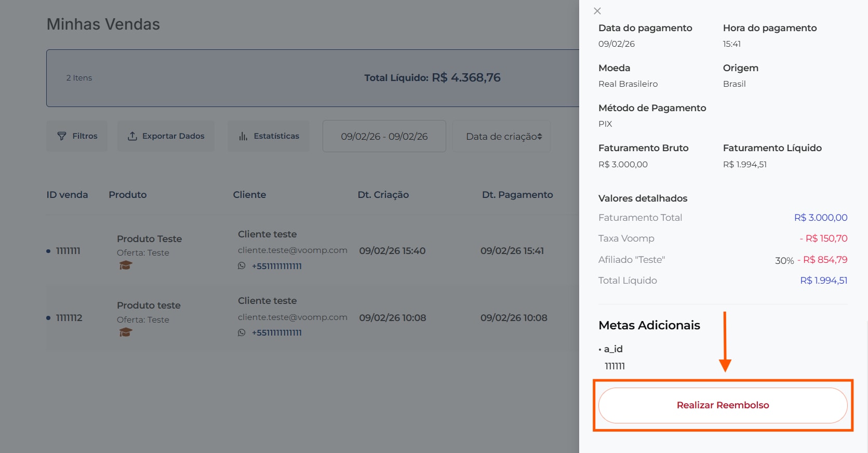The image size is (868, 453).
Task: Sort by the ID venda column header
Action: click(x=67, y=195)
